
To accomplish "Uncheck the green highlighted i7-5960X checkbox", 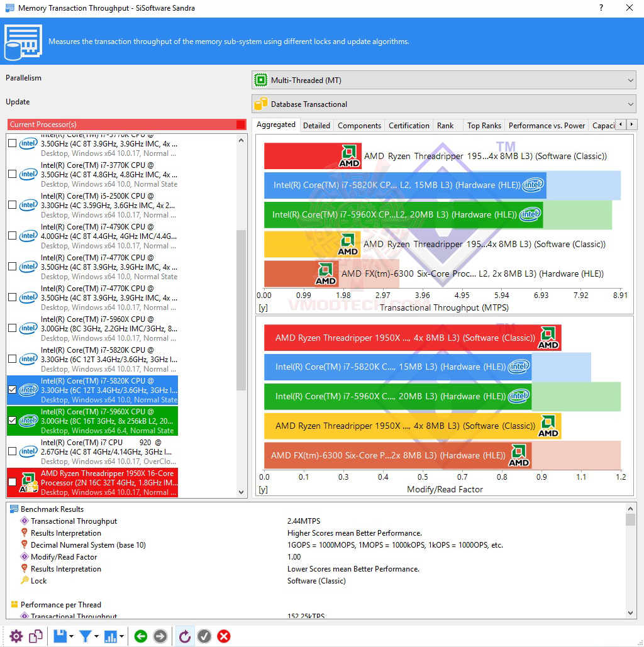I will click(x=13, y=421).
